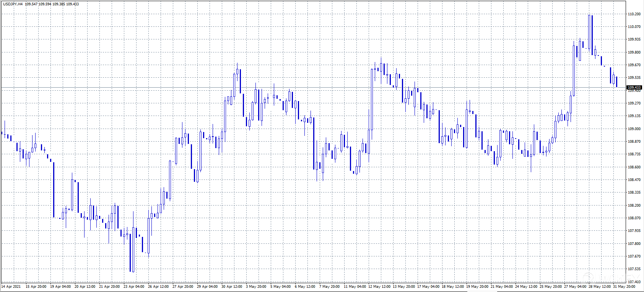Image resolution: width=644 pixels, height=292 pixels.
Task: Select the 7 May 20:00 time label
Action: point(330,287)
